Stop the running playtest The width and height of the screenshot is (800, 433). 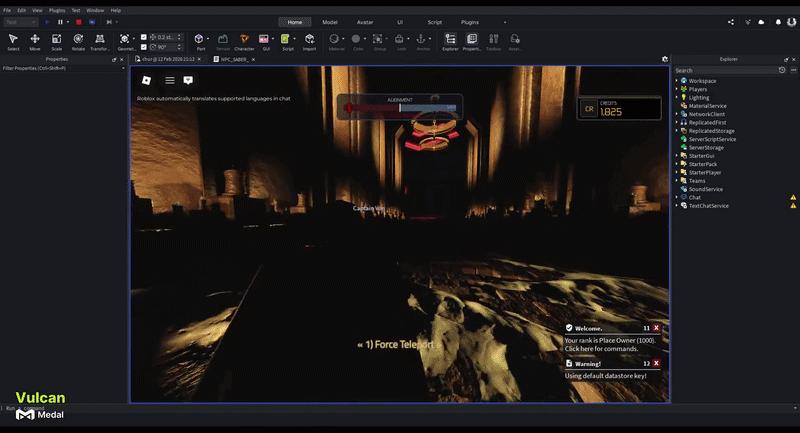pyautogui.click(x=78, y=21)
